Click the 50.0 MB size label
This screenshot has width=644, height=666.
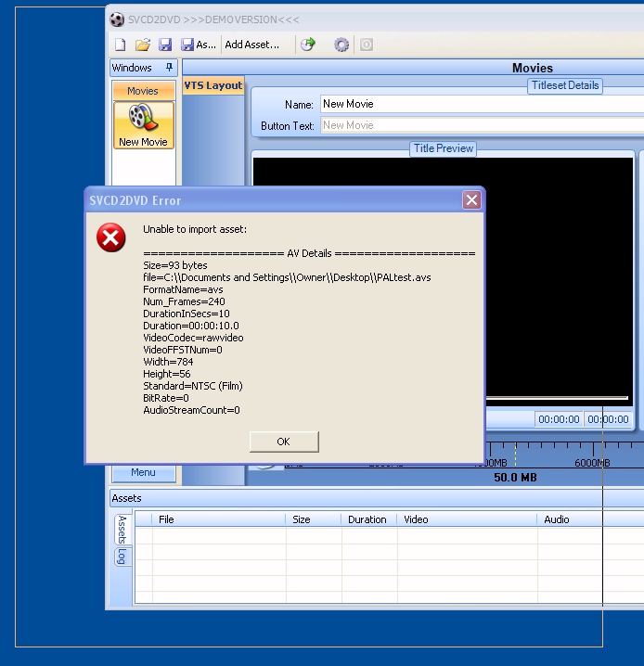tap(515, 478)
